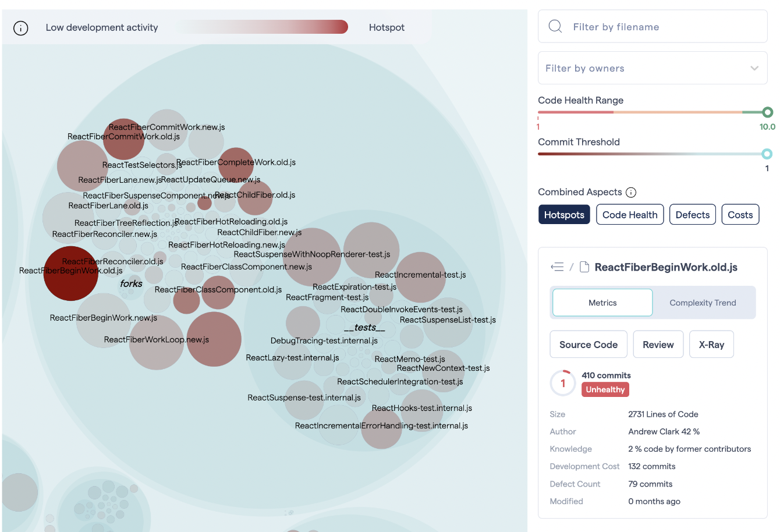Launch X-Ray analysis
Viewport: 780px width, 532px height.
pyautogui.click(x=711, y=345)
